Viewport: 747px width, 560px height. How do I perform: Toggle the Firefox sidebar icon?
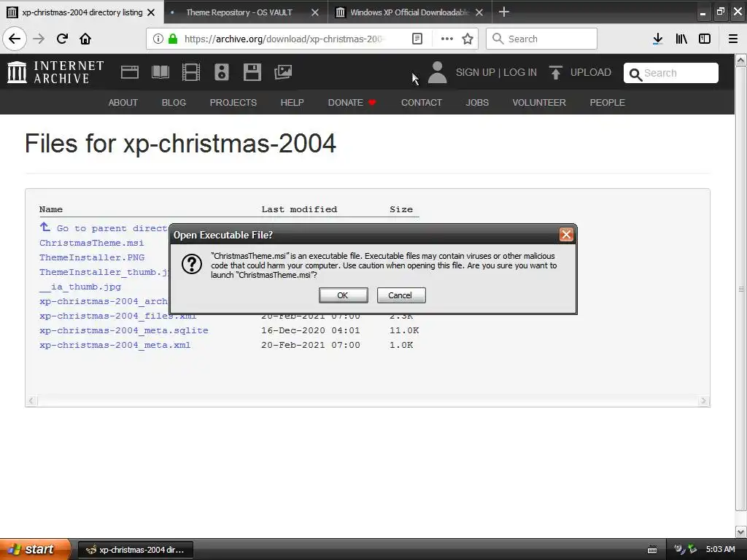[x=705, y=39]
